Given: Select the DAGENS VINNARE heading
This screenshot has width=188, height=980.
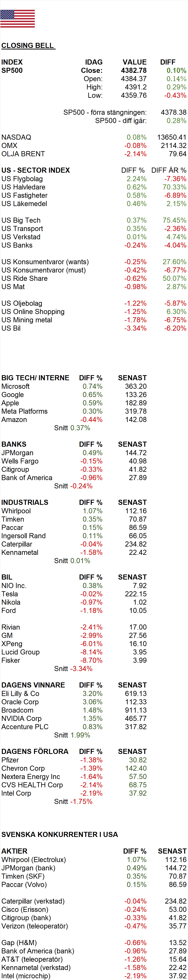Looking at the screenshot, I should coord(33,685).
